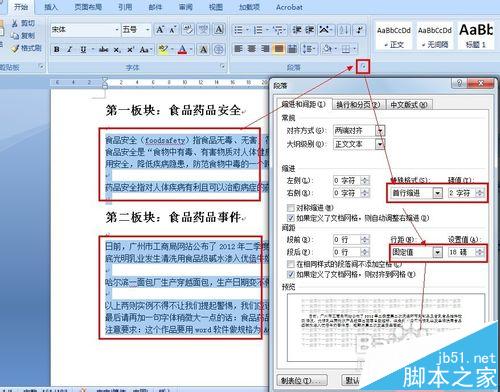
Task: Open the font name dropdown 宋体
Action: 117,30
